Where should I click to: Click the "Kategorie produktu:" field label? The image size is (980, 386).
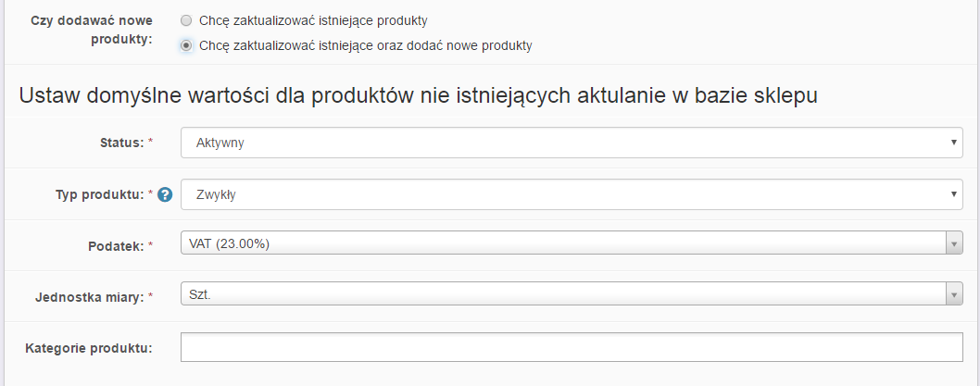90,347
